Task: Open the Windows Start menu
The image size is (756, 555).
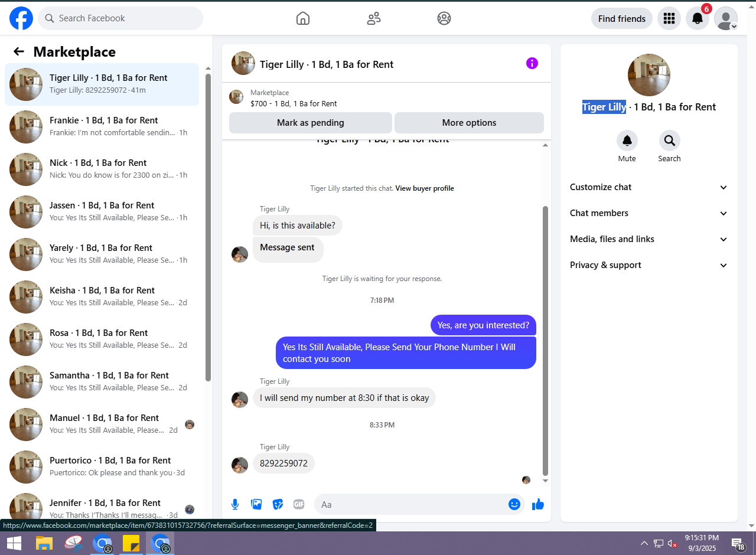Action: (x=14, y=543)
